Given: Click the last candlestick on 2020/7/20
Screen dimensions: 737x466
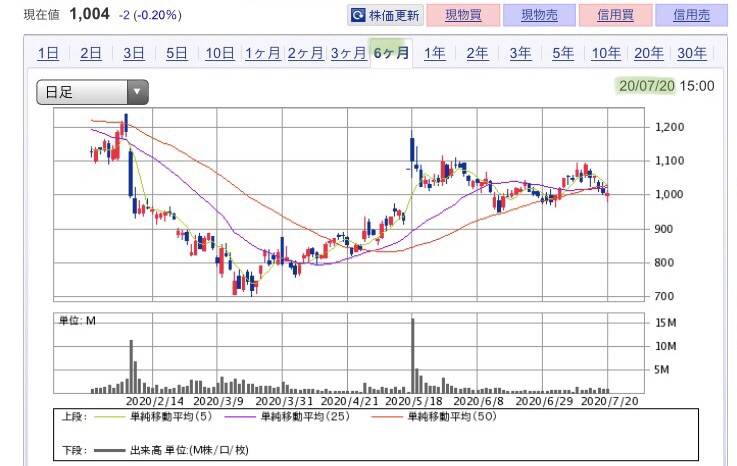Looking at the screenshot, I should [608, 195].
